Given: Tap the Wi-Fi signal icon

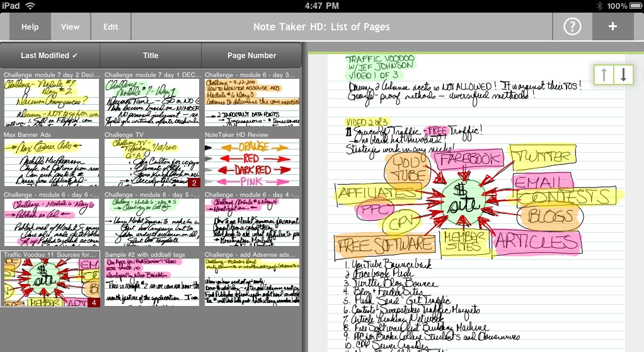Looking at the screenshot, I should 31,6.
